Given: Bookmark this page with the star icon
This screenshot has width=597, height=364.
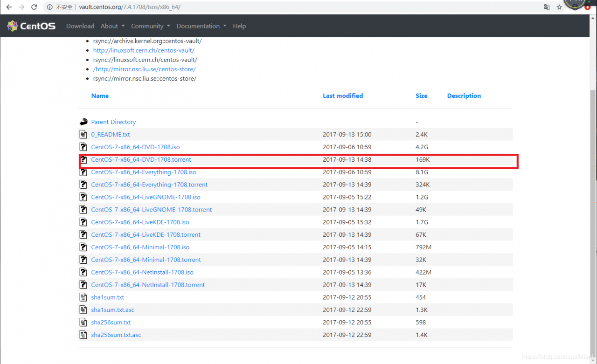Looking at the screenshot, I should point(559,7).
